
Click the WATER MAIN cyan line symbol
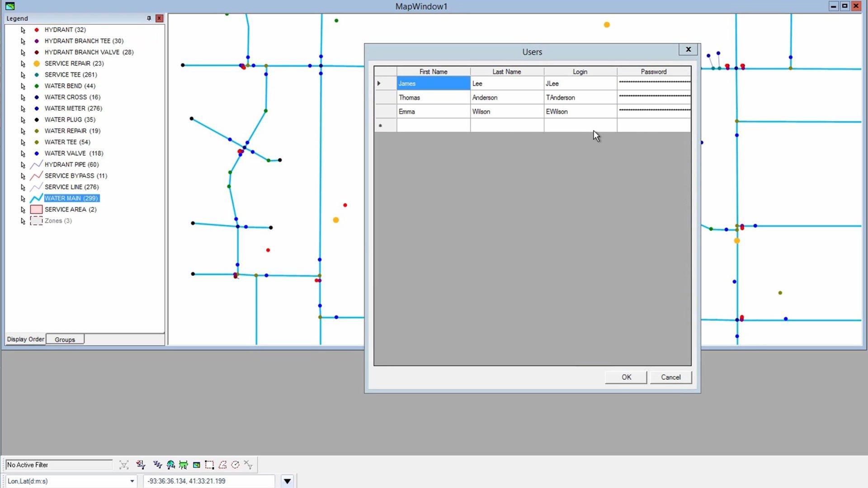tap(36, 198)
